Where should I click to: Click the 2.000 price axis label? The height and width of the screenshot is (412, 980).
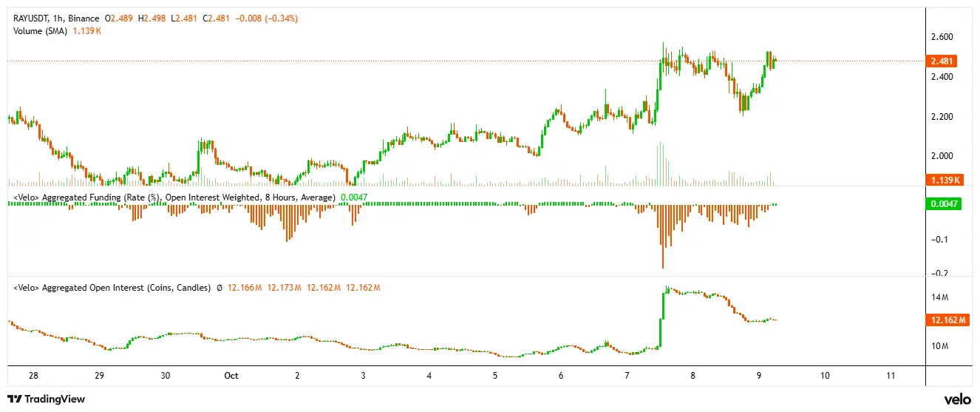tap(942, 156)
